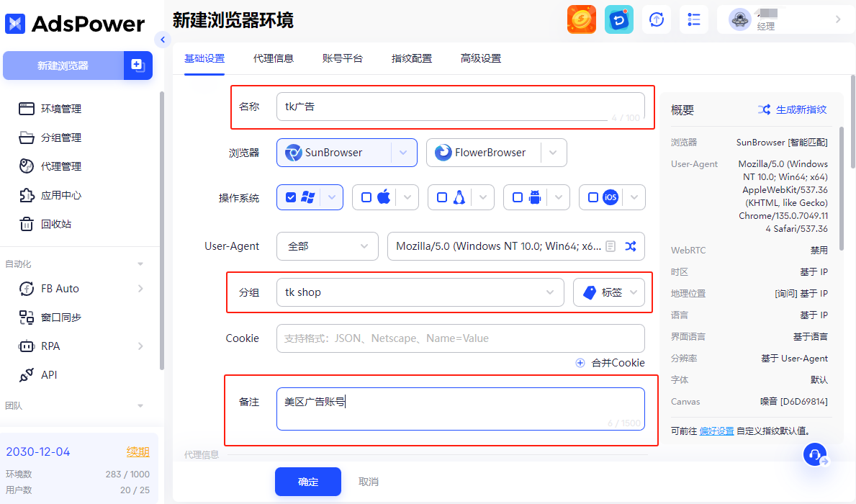Check the Android operating system checkbox
856x504 pixels.
coord(518,197)
